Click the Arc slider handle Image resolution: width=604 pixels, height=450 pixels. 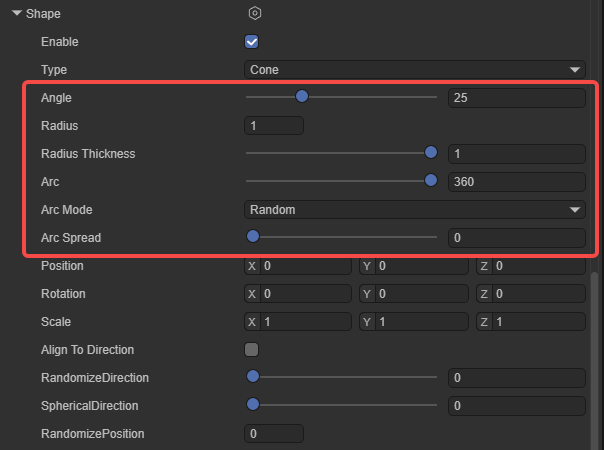[431, 181]
